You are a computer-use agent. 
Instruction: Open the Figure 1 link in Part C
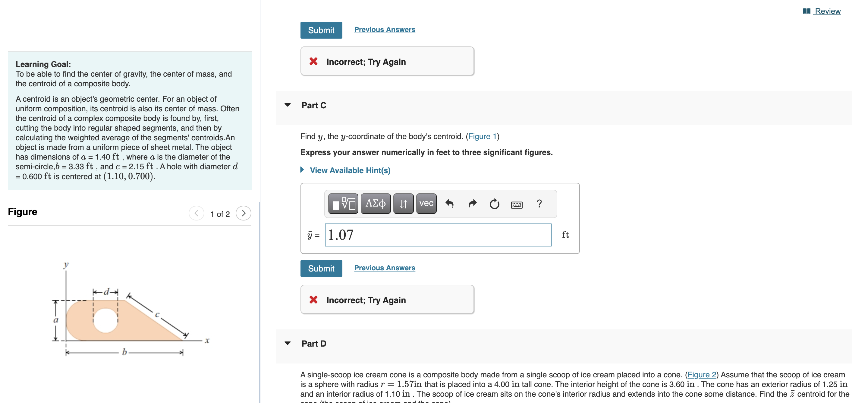point(482,136)
